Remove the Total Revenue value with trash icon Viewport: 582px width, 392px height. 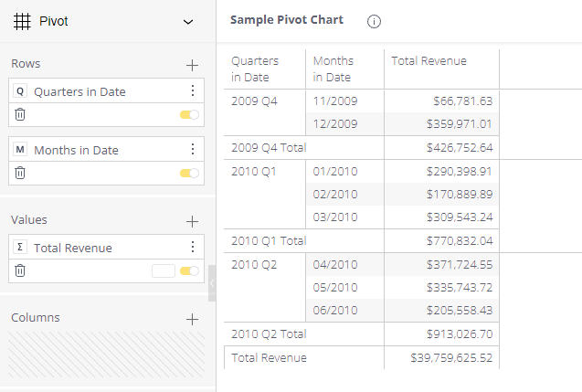[x=20, y=270]
